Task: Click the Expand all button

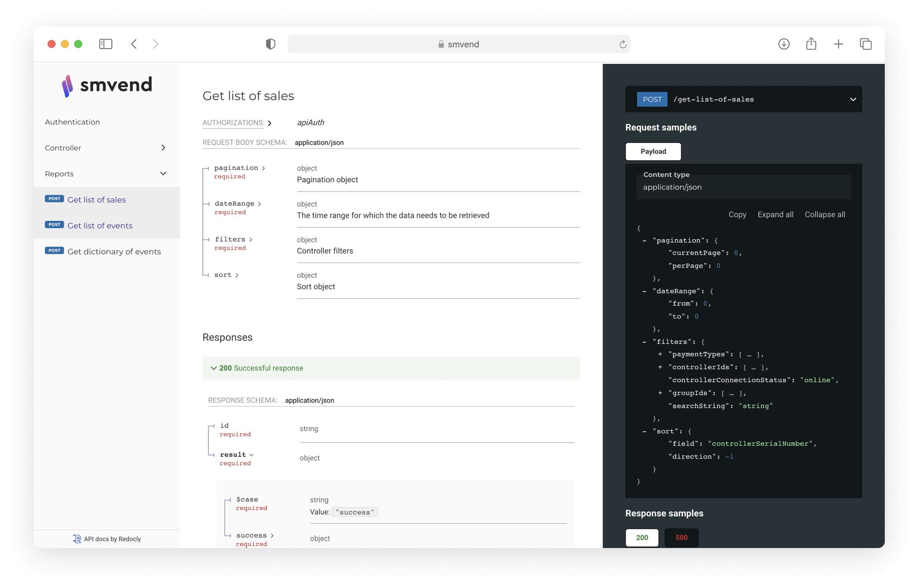Action: coord(775,214)
